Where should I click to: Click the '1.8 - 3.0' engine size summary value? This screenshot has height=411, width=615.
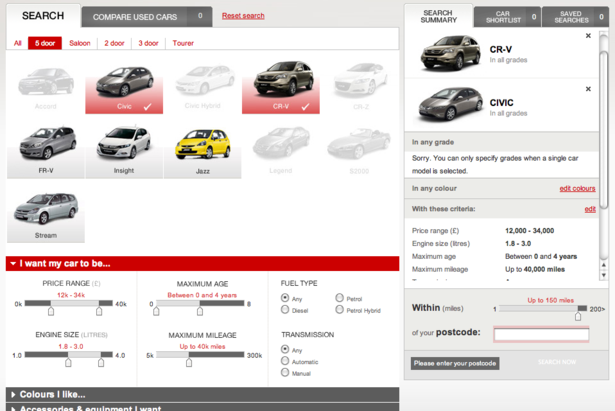pos(518,244)
